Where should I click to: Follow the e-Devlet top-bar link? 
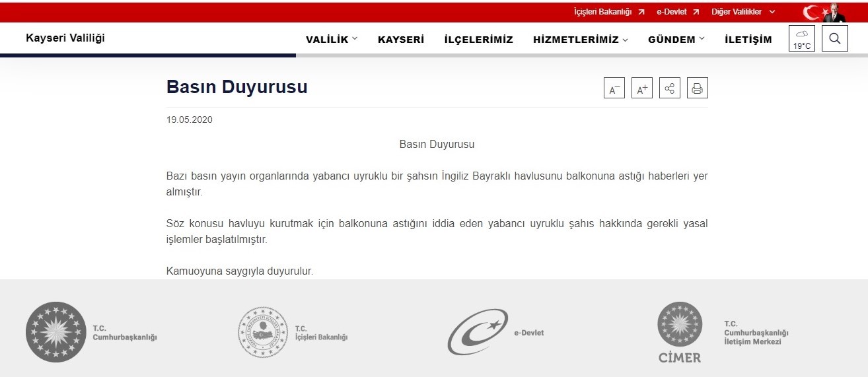(x=678, y=12)
